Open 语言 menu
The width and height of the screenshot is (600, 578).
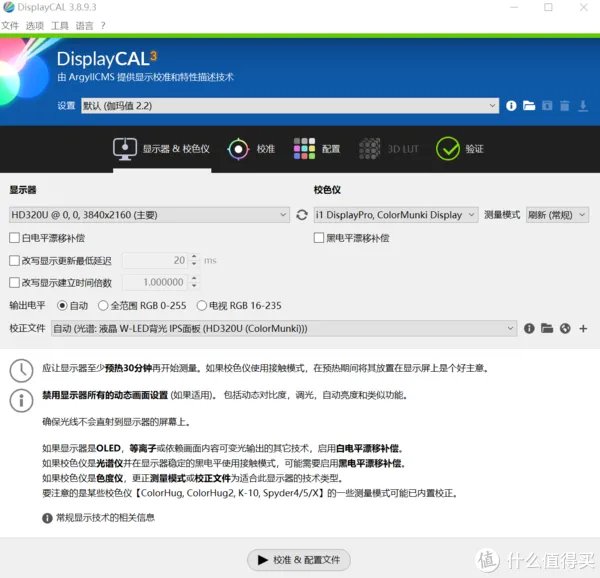point(85,26)
